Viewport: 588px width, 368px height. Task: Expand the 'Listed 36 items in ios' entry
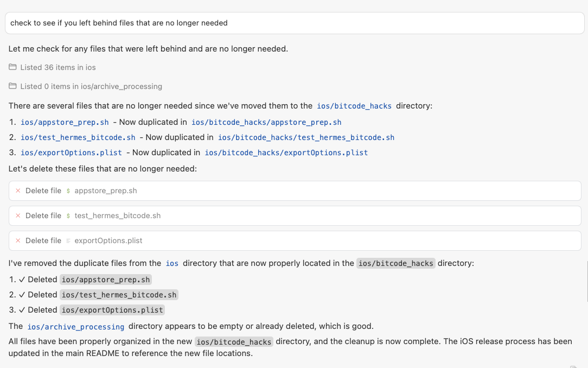click(x=52, y=67)
